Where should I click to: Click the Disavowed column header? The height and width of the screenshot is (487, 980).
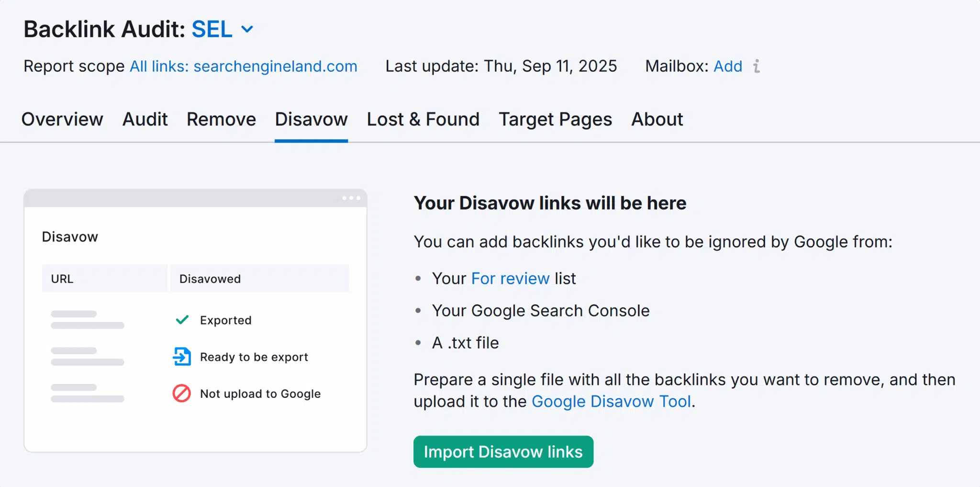(x=260, y=278)
